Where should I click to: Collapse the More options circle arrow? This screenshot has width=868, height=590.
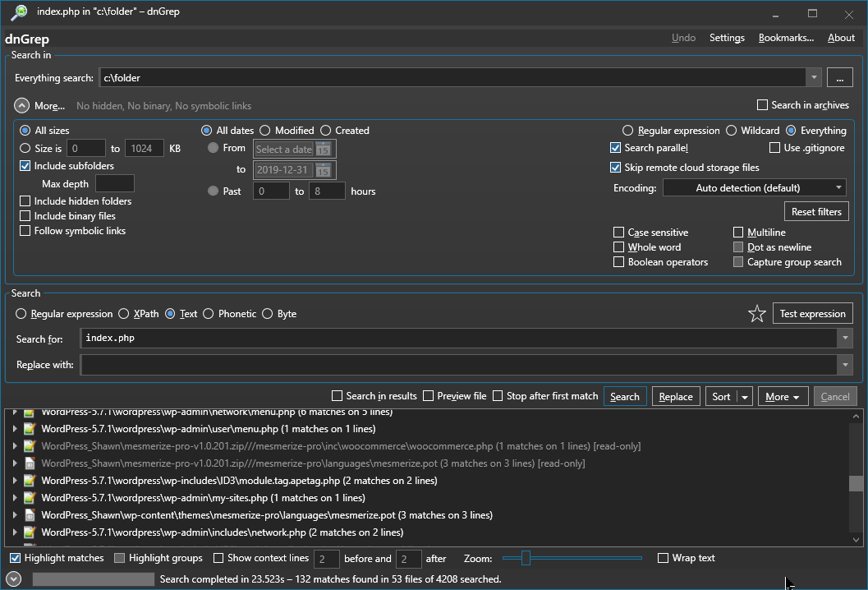[x=21, y=106]
